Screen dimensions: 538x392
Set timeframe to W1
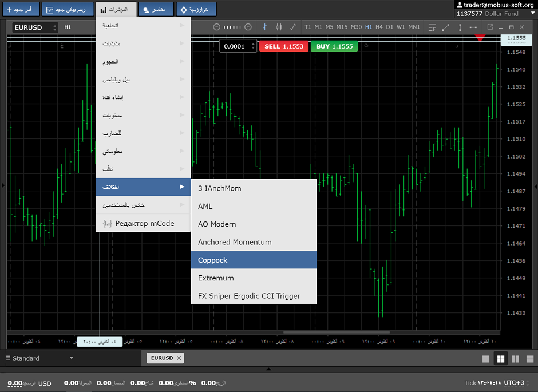coord(401,27)
